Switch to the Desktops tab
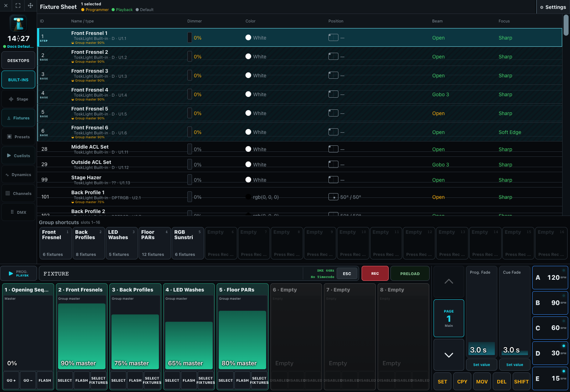The width and height of the screenshot is (570, 392). [x=19, y=61]
